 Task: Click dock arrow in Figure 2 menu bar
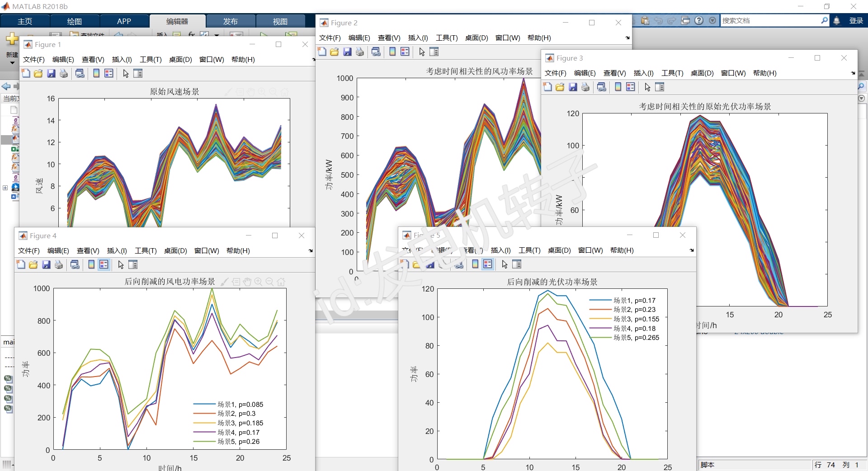[x=627, y=38]
